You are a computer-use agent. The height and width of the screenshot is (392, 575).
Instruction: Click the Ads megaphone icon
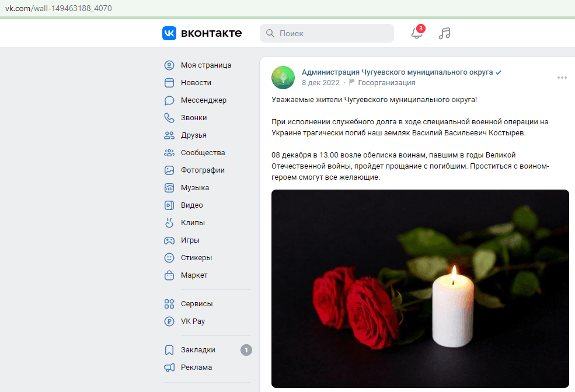tap(169, 367)
